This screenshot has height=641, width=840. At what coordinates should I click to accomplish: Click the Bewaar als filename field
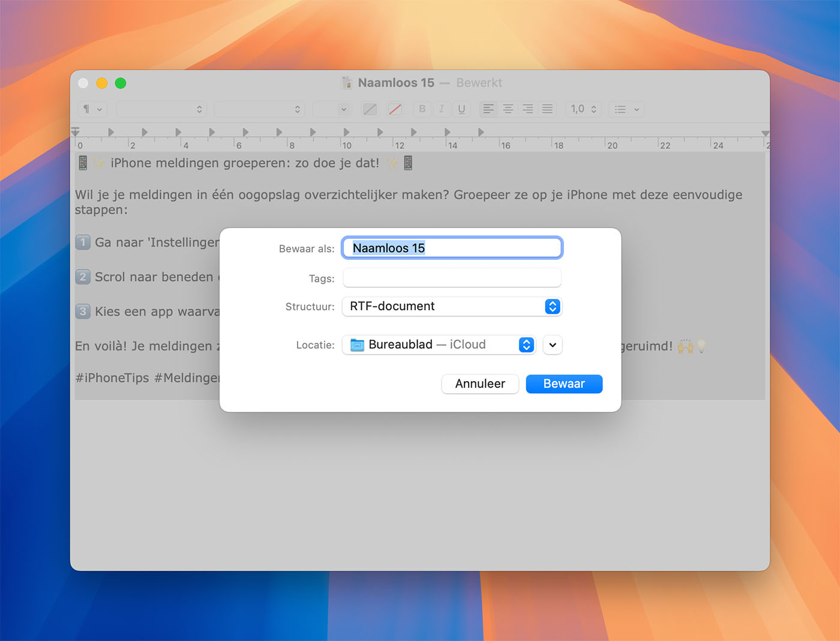click(452, 248)
